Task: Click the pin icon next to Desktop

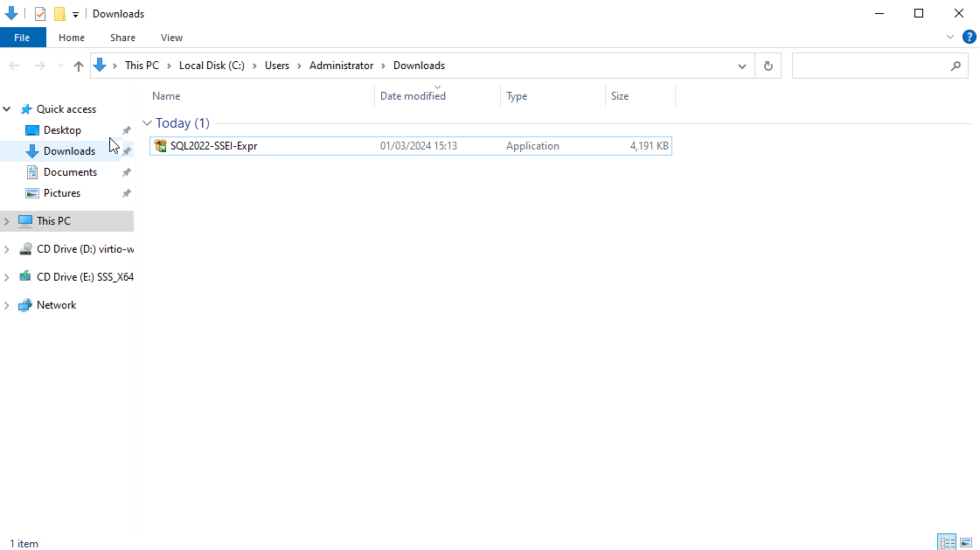Action: [126, 130]
